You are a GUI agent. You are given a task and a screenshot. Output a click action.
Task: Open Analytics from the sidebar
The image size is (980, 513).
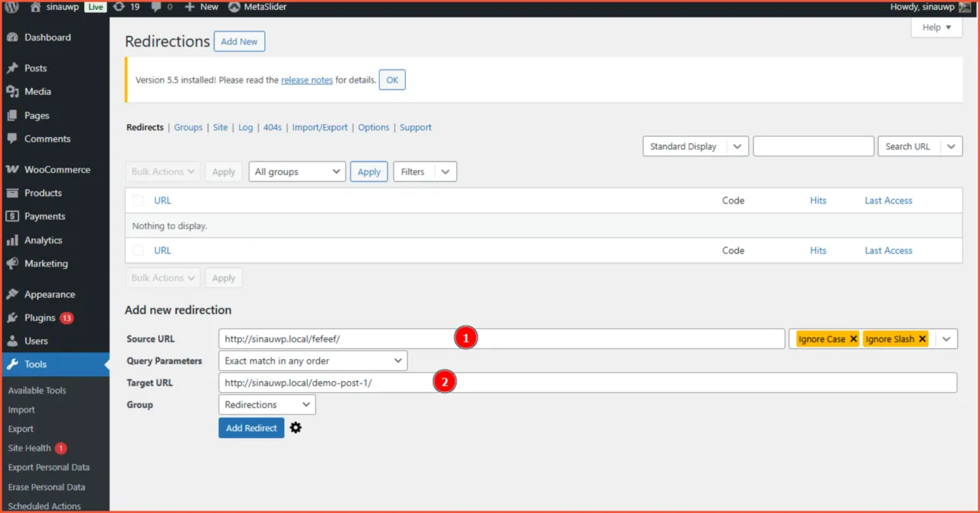(44, 240)
